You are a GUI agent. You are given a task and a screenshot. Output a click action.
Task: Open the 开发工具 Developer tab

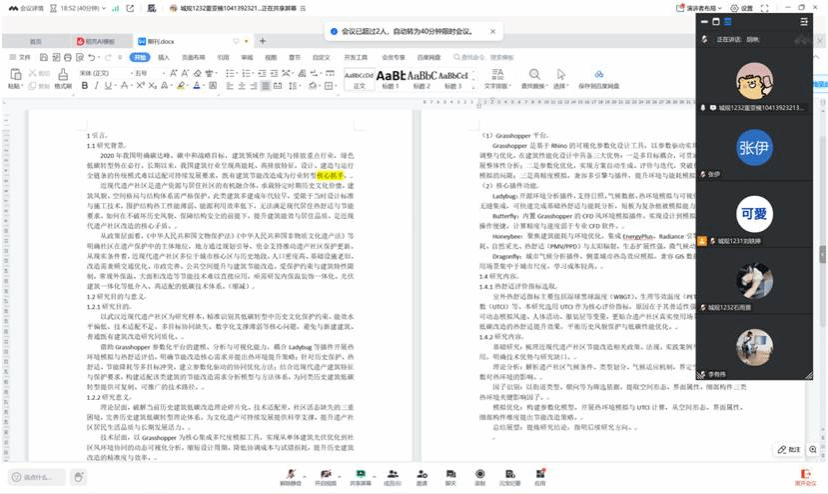tap(355, 57)
